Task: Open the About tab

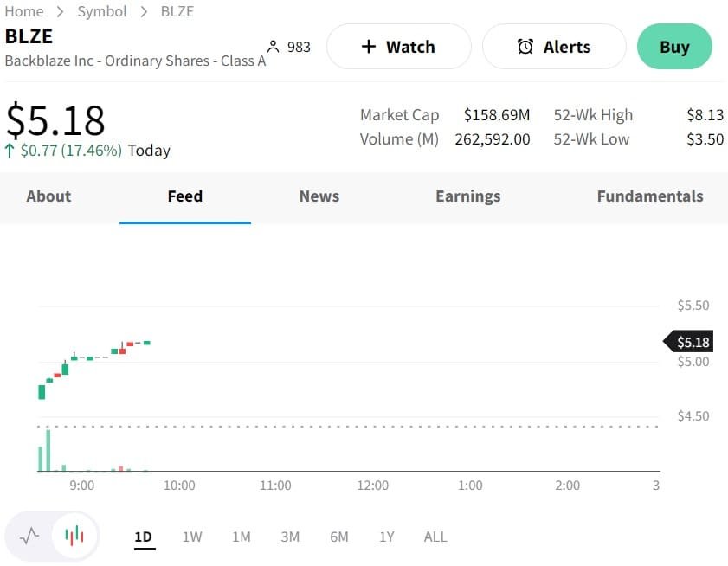Action: click(48, 196)
